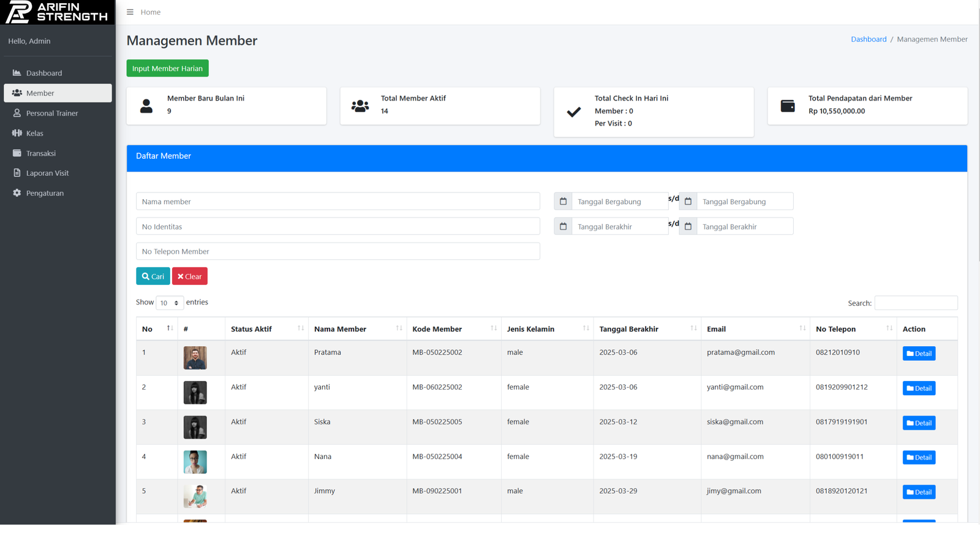Open the end Tanggal Bergabung date field
Screen dimensions: 980x549
745,202
